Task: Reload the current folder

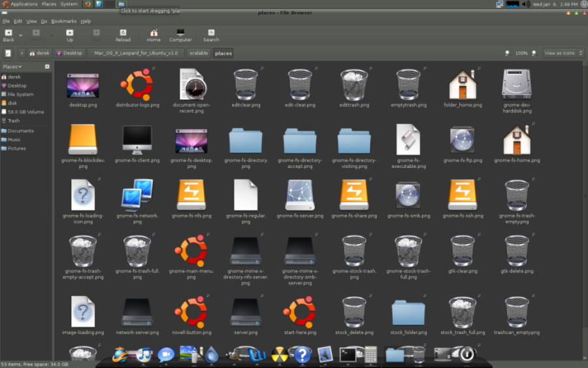Action: [123, 36]
